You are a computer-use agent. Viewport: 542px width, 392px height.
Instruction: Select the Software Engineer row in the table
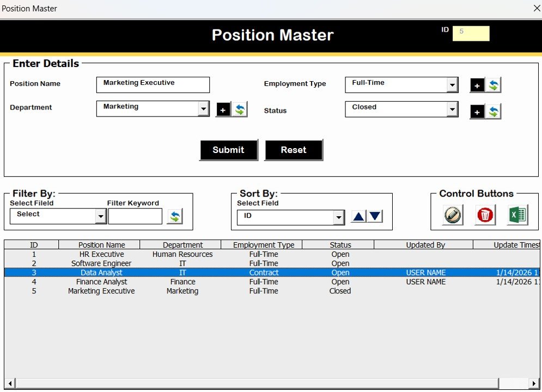[x=101, y=263]
